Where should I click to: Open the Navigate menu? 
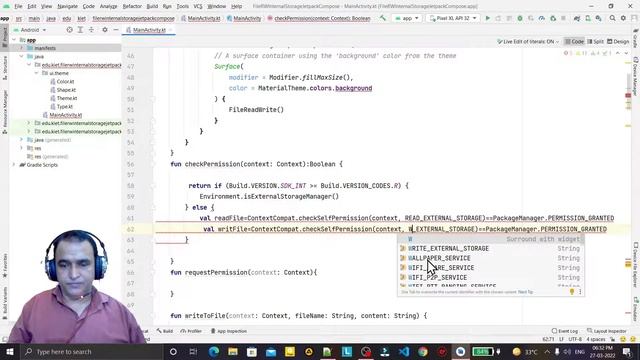[x=67, y=6]
